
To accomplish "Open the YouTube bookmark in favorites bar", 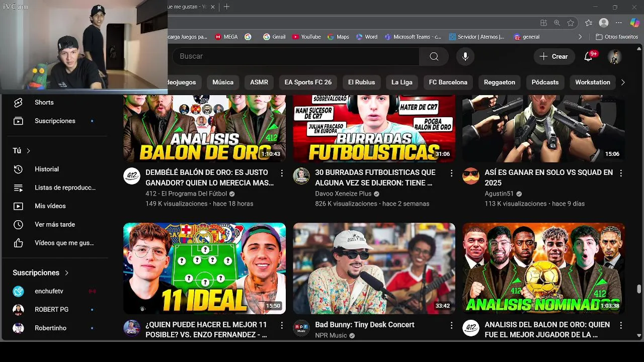I will click(306, 37).
